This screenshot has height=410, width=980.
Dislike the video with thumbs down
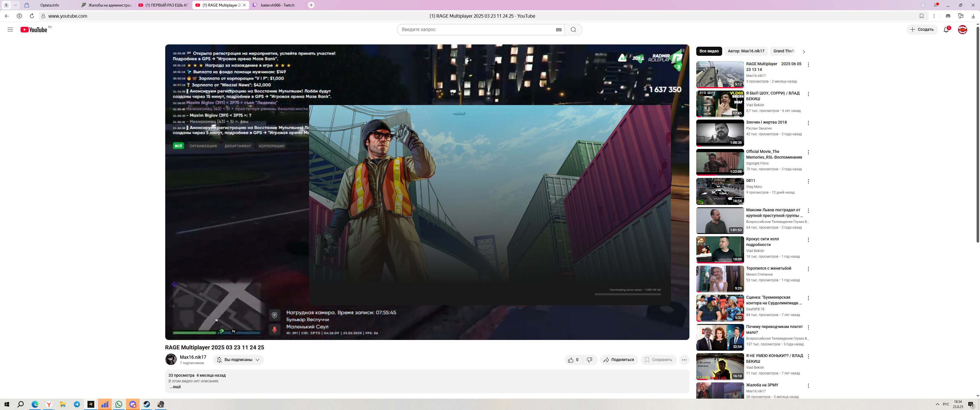pos(589,360)
